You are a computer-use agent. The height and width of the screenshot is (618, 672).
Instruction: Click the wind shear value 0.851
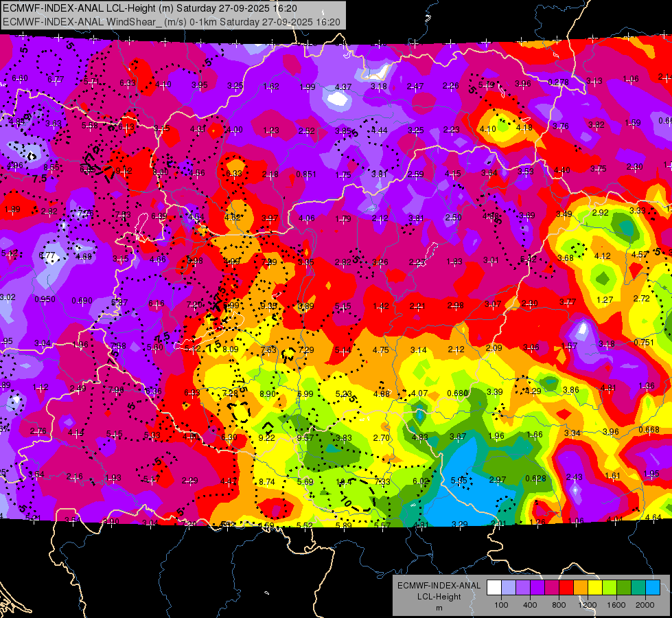[306, 174]
